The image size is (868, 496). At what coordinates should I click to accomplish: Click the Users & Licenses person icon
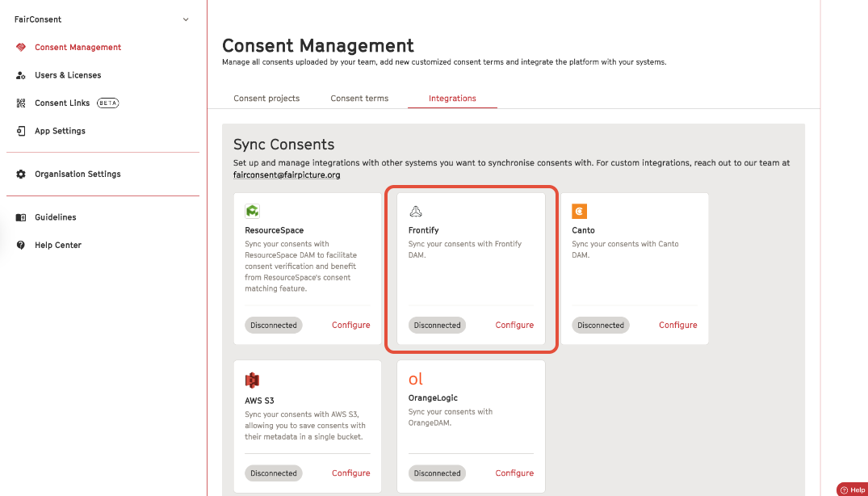20,75
